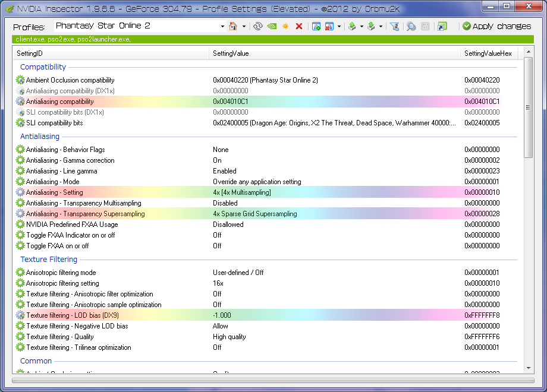Click the gear icon beside NVIDIA Predefined FXAA Usage
The width and height of the screenshot is (547, 392).
[20, 225]
